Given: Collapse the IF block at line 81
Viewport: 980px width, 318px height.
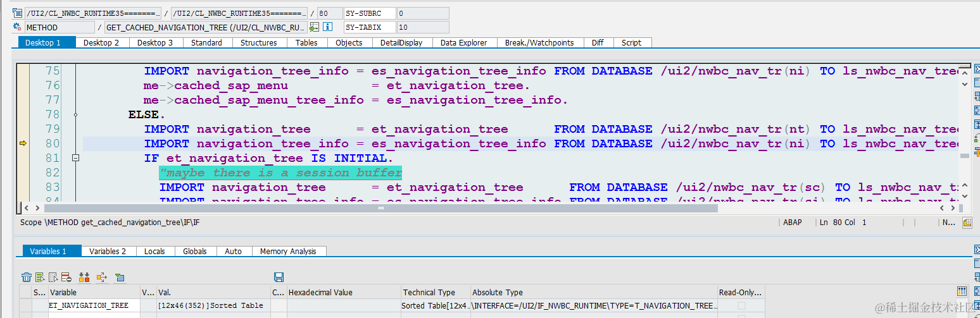Looking at the screenshot, I should [x=75, y=158].
